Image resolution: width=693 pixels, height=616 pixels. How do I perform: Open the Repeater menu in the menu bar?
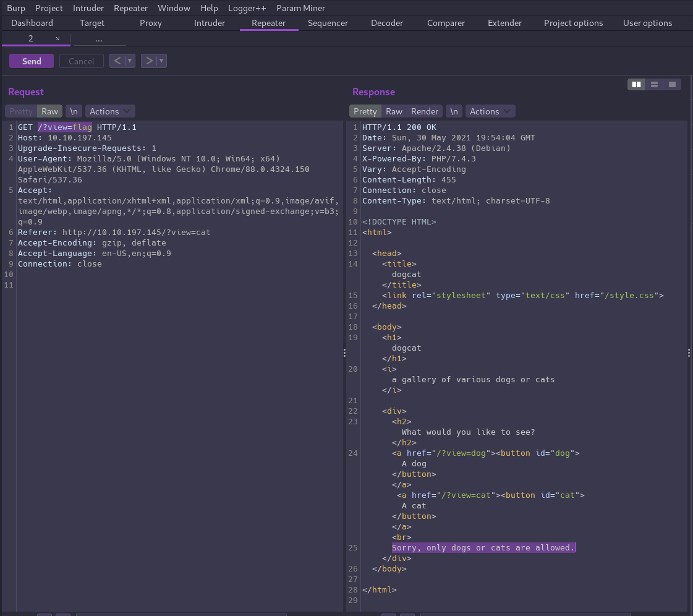click(x=130, y=8)
